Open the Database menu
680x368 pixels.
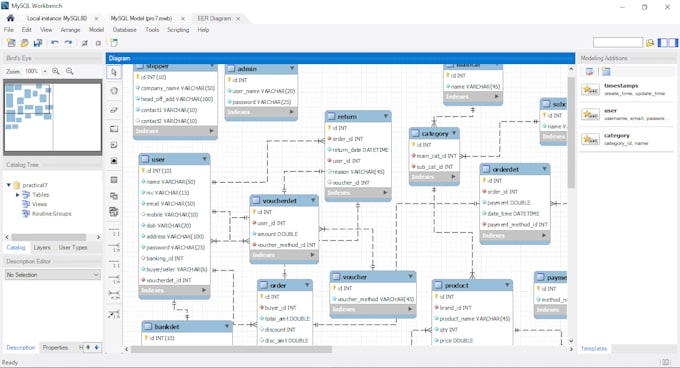(x=124, y=29)
